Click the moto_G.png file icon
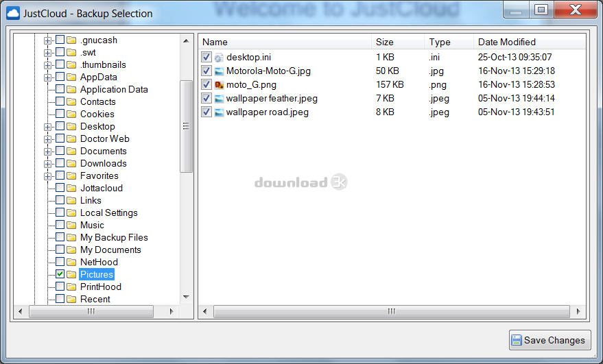This screenshot has width=603, height=364. click(x=219, y=84)
